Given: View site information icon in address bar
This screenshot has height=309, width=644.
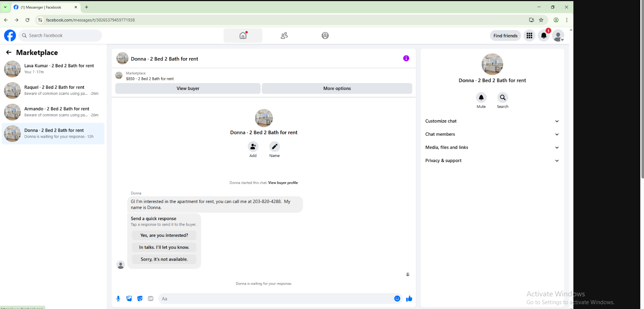Looking at the screenshot, I should point(40,20).
